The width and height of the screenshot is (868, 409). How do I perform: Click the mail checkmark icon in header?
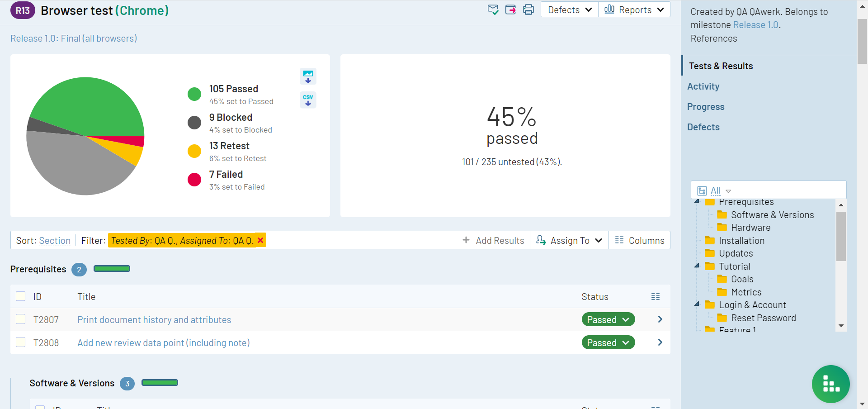pos(493,10)
